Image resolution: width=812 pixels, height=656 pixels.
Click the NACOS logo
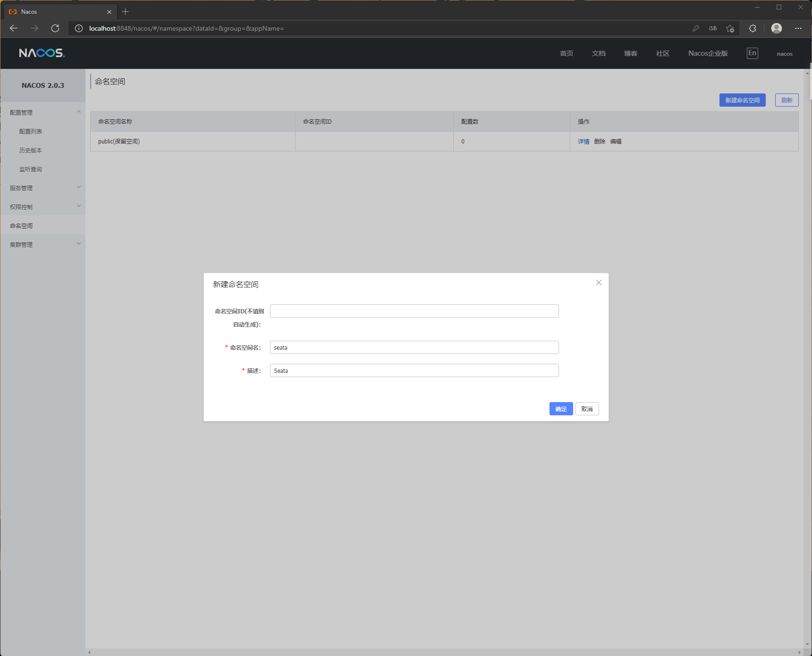point(42,53)
